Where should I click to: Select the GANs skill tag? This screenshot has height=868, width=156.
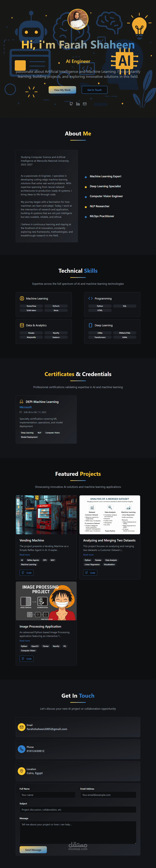[x=125, y=337]
